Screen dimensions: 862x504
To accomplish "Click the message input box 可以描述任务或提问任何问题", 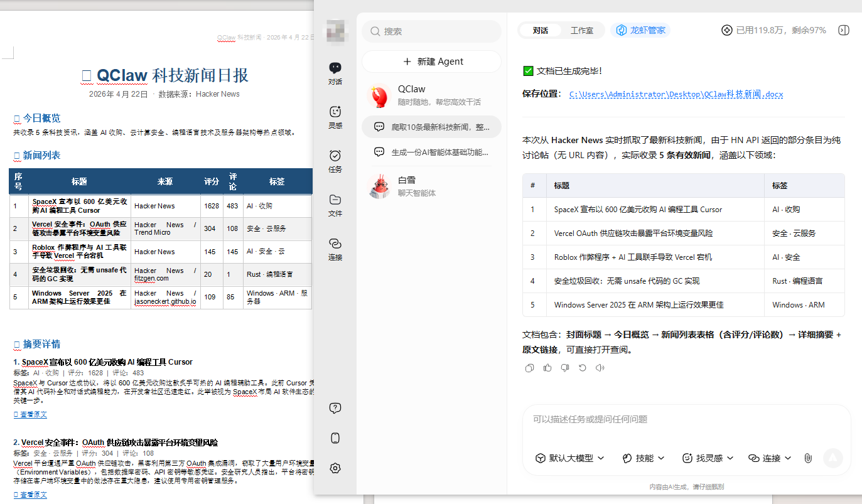I will pyautogui.click(x=686, y=420).
